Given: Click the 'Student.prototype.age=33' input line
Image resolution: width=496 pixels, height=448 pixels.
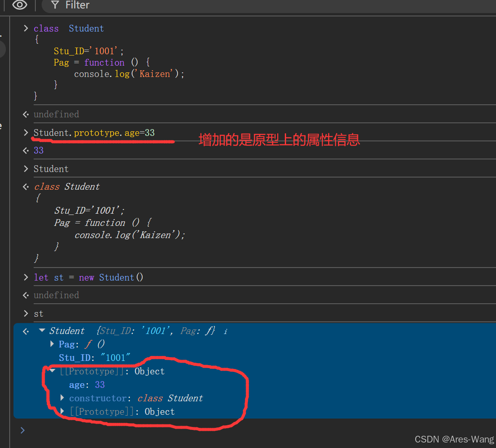Looking at the screenshot, I should pyautogui.click(x=94, y=133).
